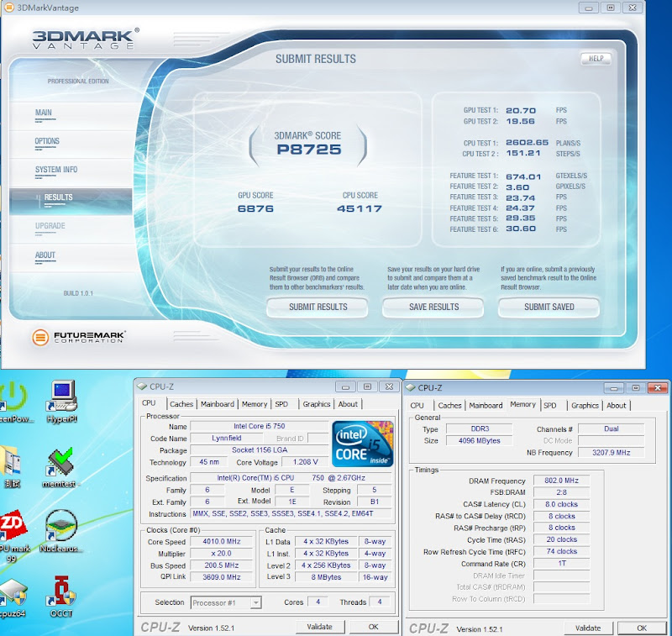This screenshot has width=672, height=636.
Task: Open SPD tab in right CPU-Z window
Action: click(550, 406)
